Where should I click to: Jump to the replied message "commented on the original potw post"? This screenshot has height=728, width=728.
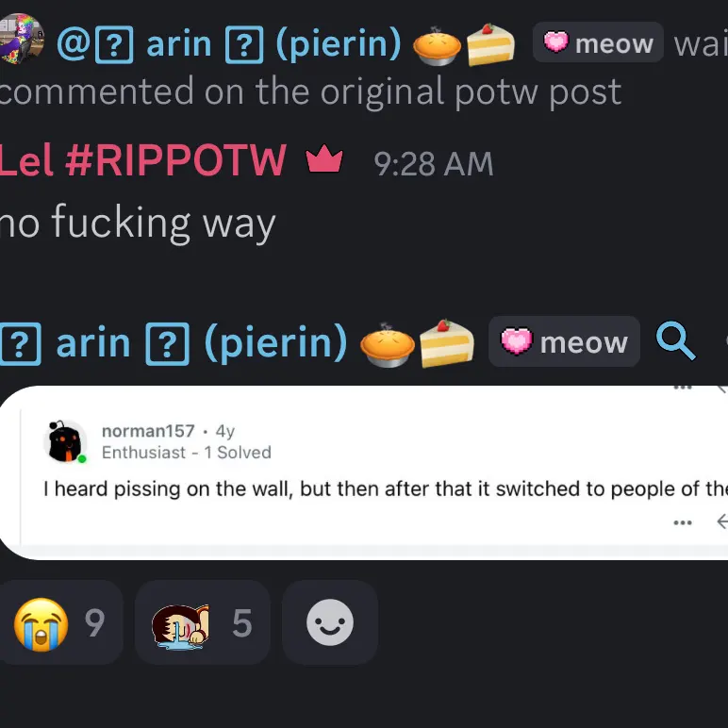pos(310,91)
